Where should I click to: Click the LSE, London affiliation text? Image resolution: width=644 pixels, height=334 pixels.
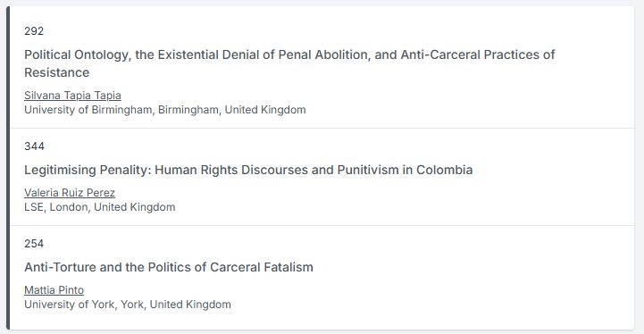[x=100, y=207]
